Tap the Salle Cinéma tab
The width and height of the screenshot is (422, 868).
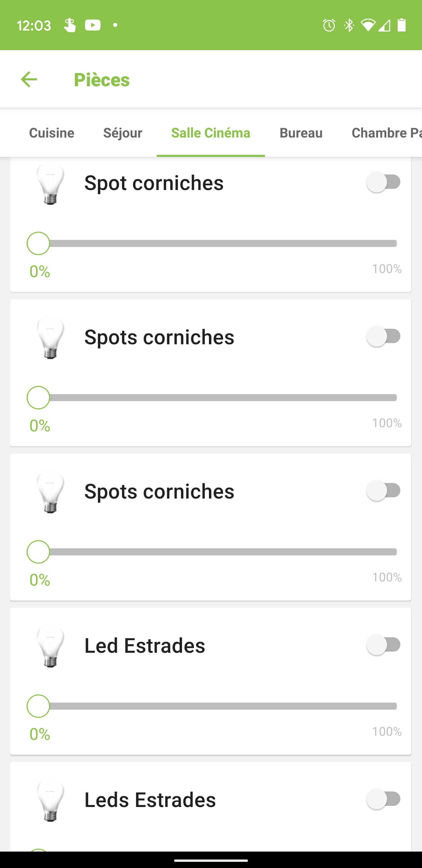coord(210,133)
